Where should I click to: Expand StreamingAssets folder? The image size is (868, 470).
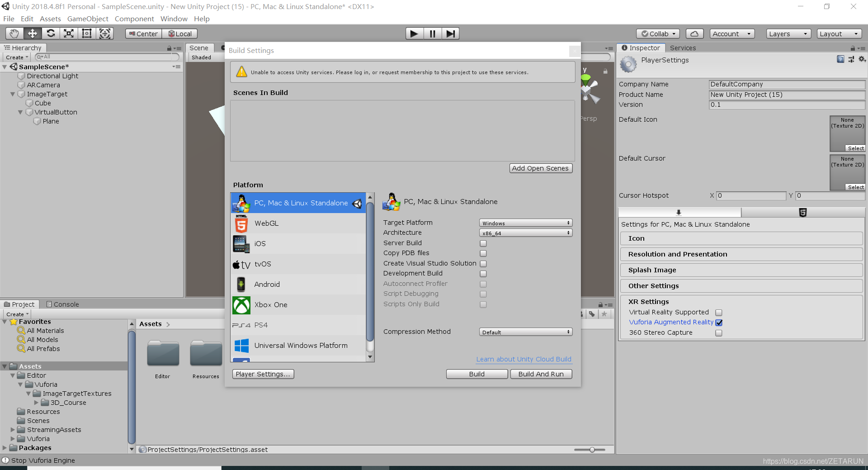(x=13, y=430)
